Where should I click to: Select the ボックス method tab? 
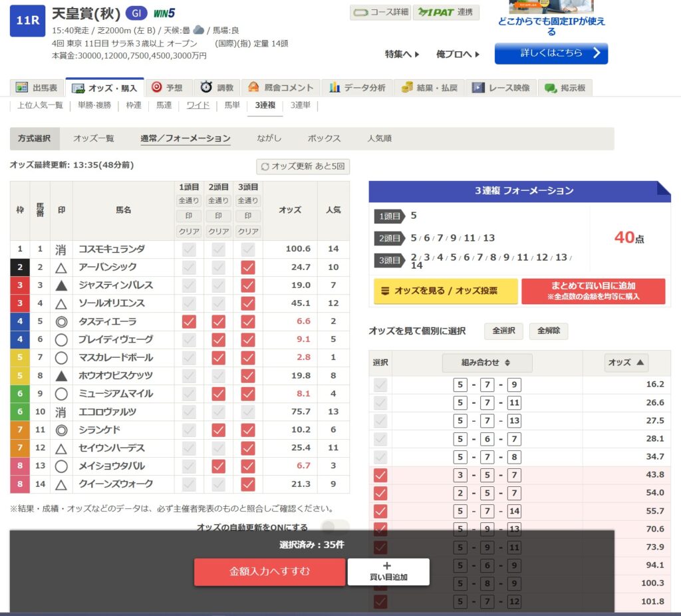(x=324, y=138)
